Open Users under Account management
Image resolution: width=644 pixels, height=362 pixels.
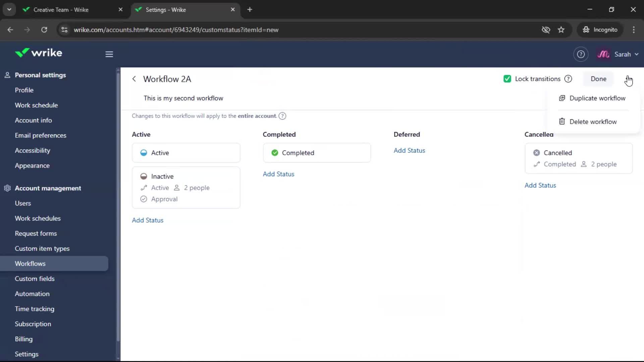pos(23,203)
